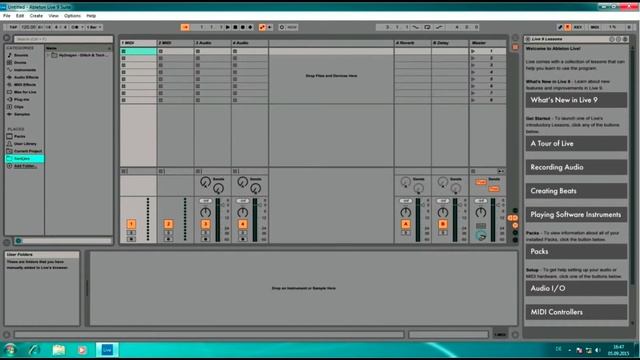Click Ableton Live taskbar icon
This screenshot has height=360, width=640.
coord(107,350)
